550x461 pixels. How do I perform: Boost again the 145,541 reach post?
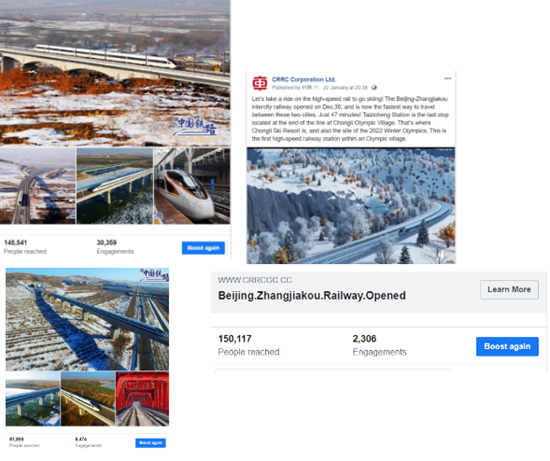point(203,248)
